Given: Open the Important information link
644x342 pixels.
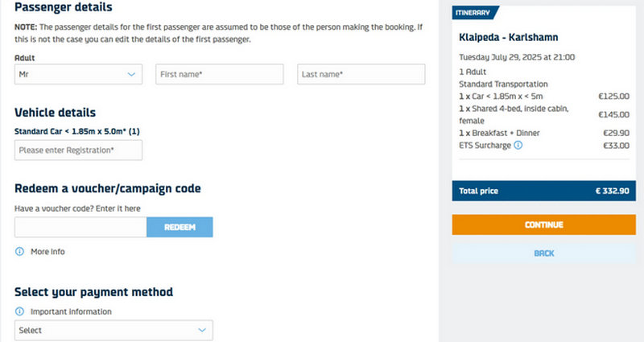Looking at the screenshot, I should pos(71,311).
